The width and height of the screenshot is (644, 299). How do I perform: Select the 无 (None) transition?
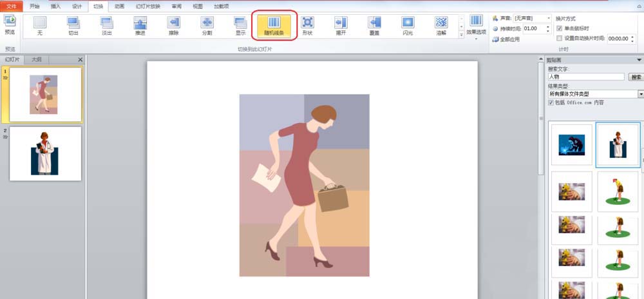(x=40, y=26)
